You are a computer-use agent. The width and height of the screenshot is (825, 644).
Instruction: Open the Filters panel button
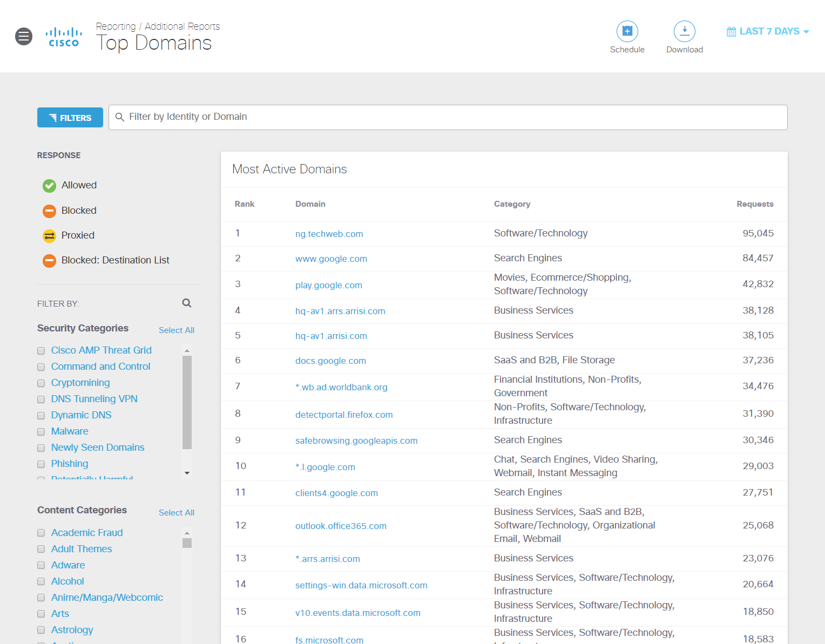coord(70,117)
